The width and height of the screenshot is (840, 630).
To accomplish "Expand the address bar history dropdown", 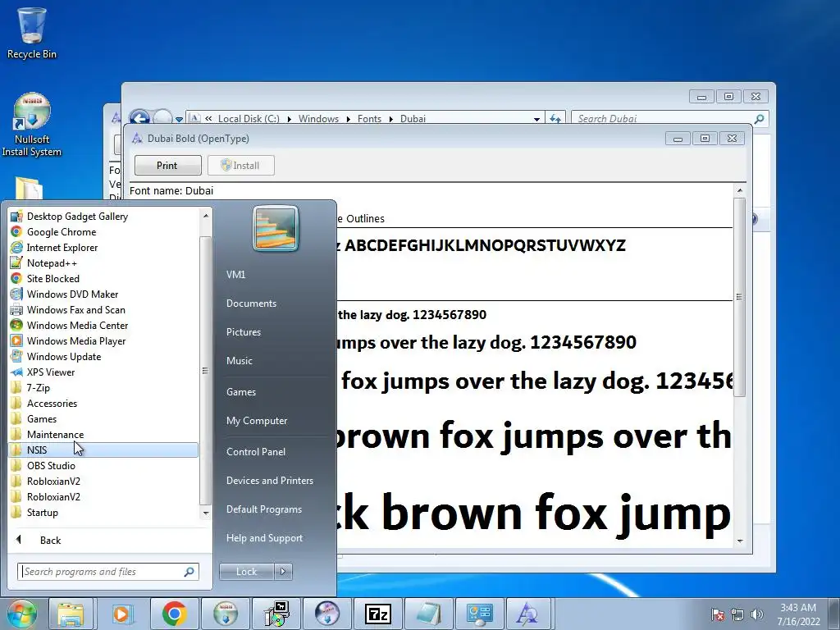I will coord(536,119).
